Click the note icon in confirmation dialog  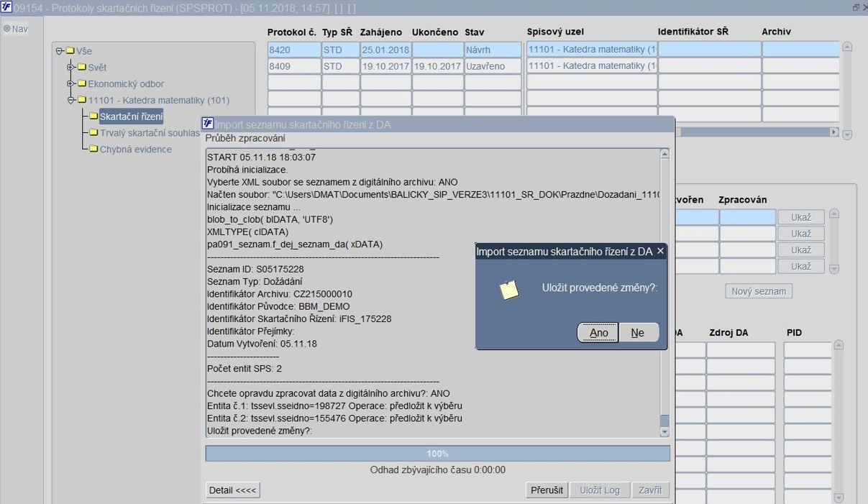click(509, 290)
